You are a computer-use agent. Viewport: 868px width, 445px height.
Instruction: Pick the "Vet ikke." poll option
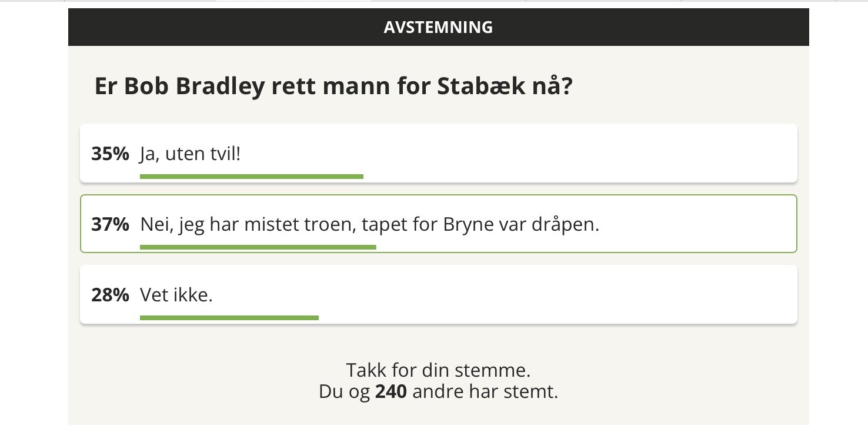point(438,294)
